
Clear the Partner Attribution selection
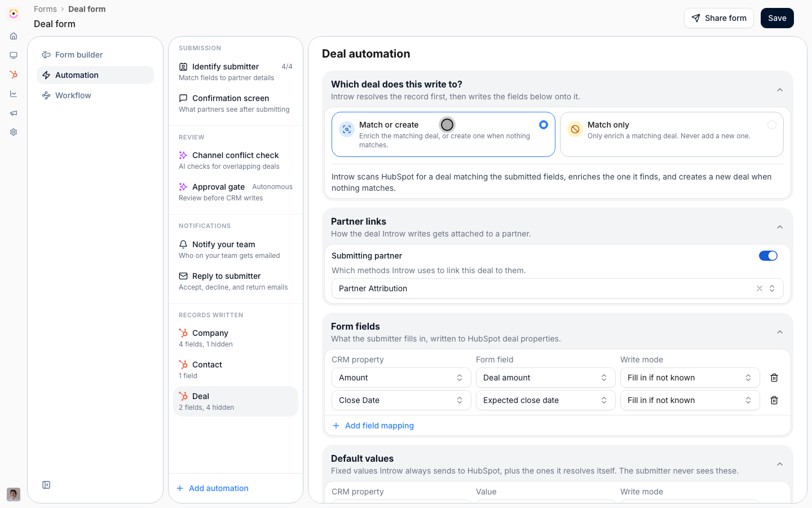(760, 288)
